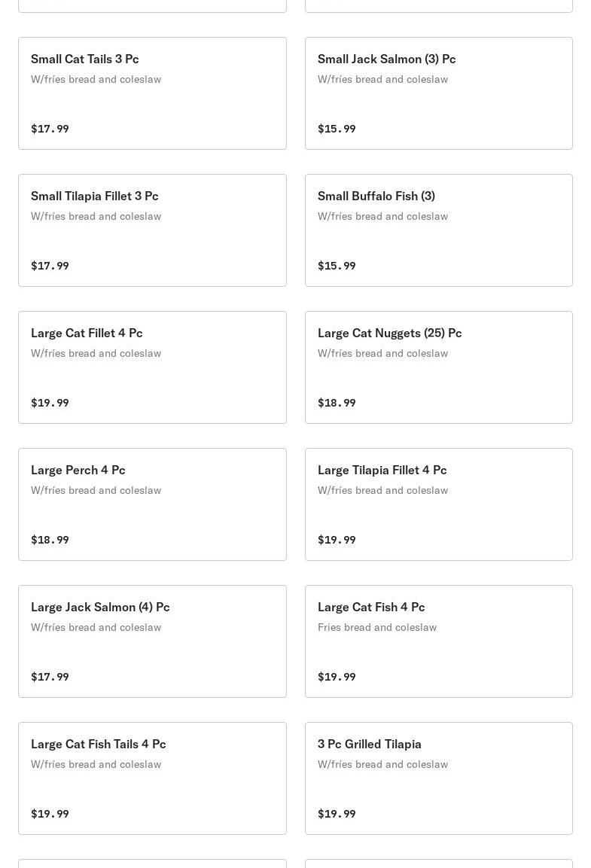Image resolution: width=591 pixels, height=868 pixels.
Task: Click the $17.99 price of Small Cat Tails
Action: (x=50, y=129)
